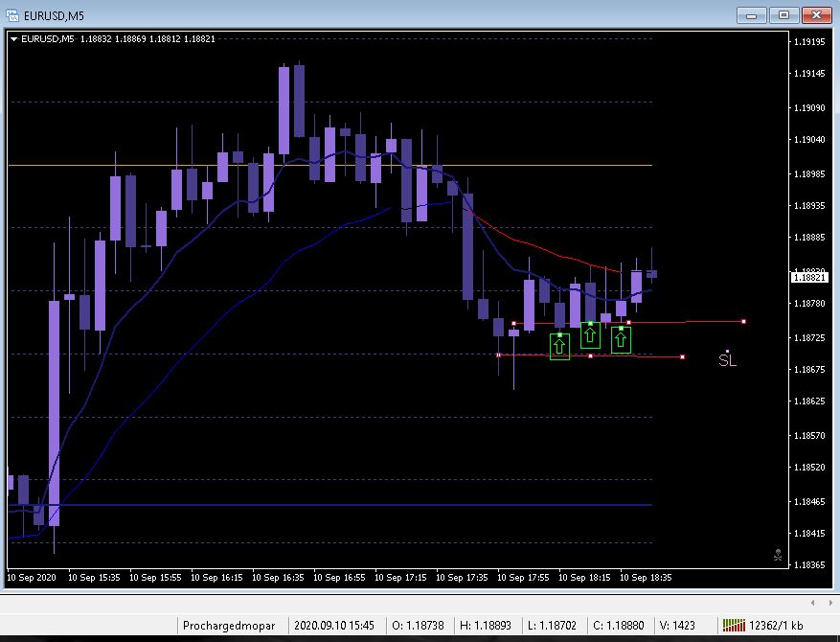
Task: Click the 1.19195 price scale label
Action: [809, 42]
